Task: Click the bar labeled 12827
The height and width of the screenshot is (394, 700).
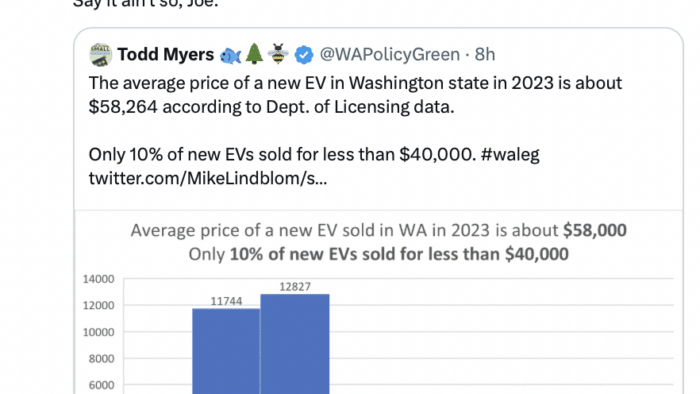Action: (x=295, y=344)
